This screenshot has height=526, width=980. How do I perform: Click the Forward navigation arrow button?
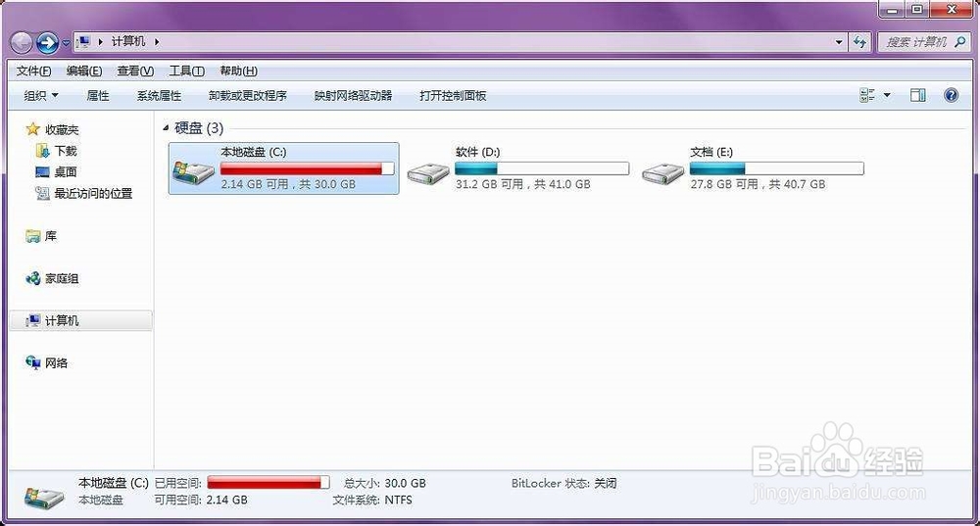pos(47,42)
